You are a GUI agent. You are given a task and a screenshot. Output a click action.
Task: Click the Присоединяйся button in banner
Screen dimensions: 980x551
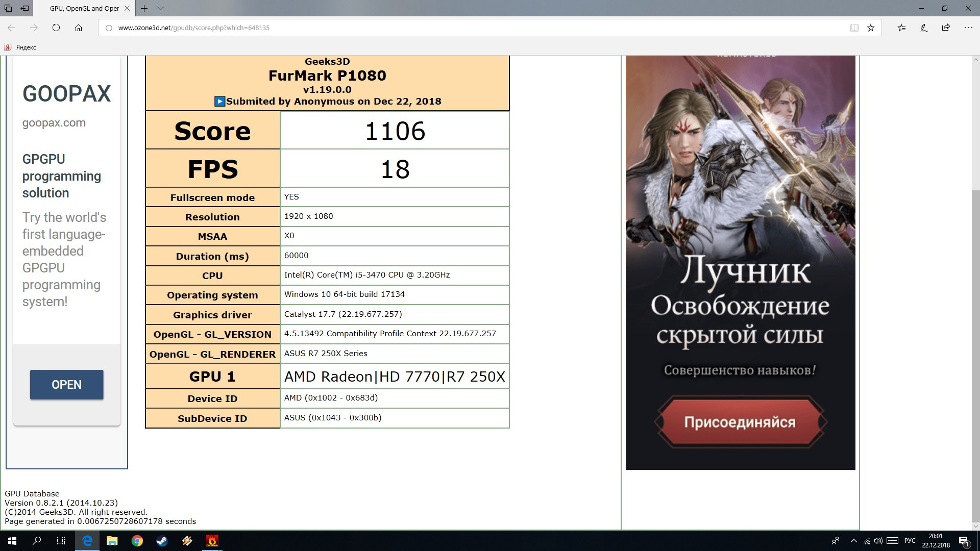740,422
